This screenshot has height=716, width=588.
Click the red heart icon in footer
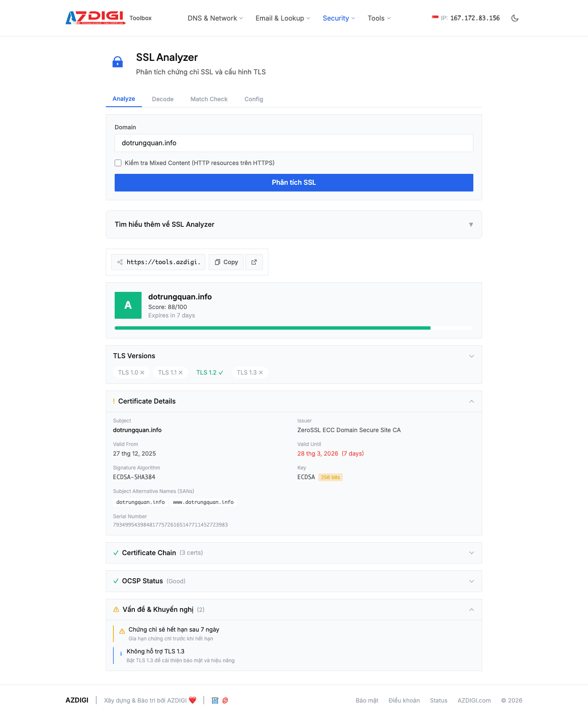[192, 700]
